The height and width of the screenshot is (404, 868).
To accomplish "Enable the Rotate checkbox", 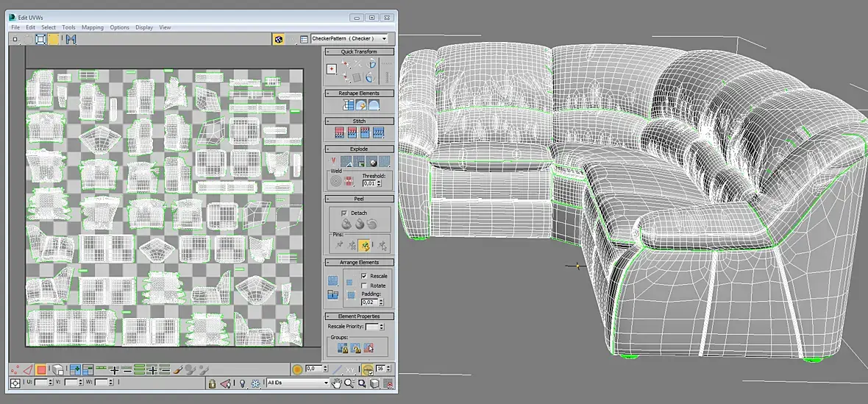I will pos(364,286).
